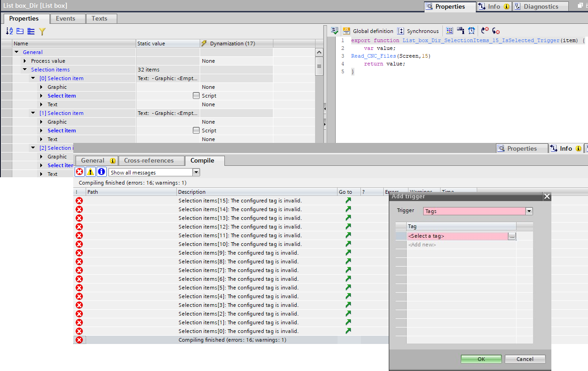Toggle the warning messages filter icon
The image size is (588, 371).
coord(91,172)
